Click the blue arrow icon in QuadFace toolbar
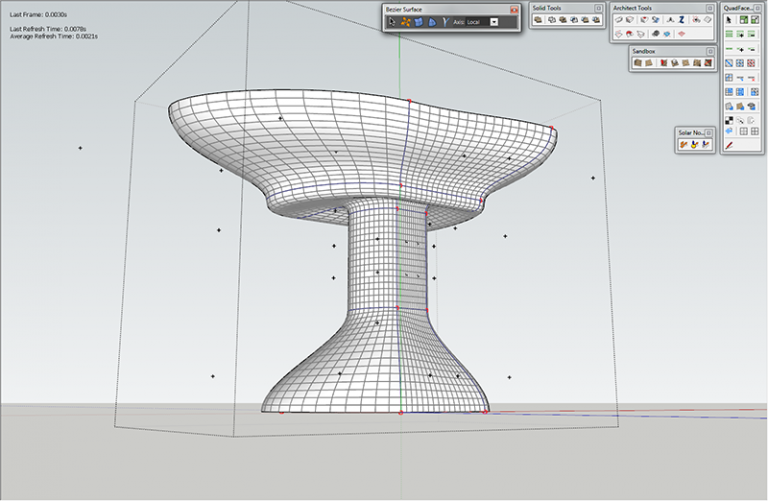Viewport: 768px width, 501px height. point(730,131)
